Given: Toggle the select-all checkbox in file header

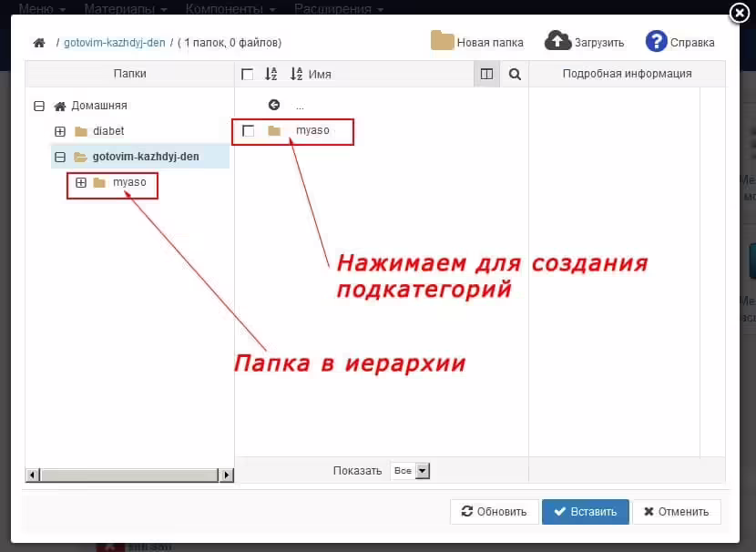Looking at the screenshot, I should (x=247, y=75).
